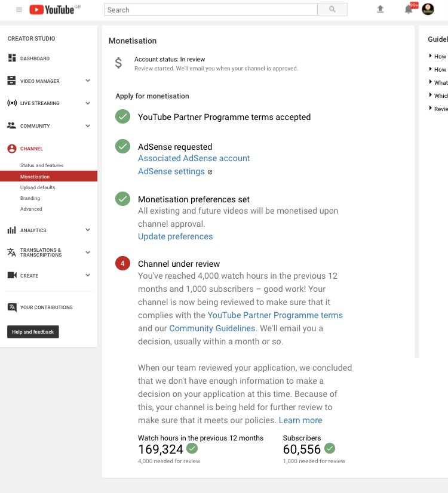Expand the Video Manager section chevron
The image size is (448, 493).
pos(88,81)
